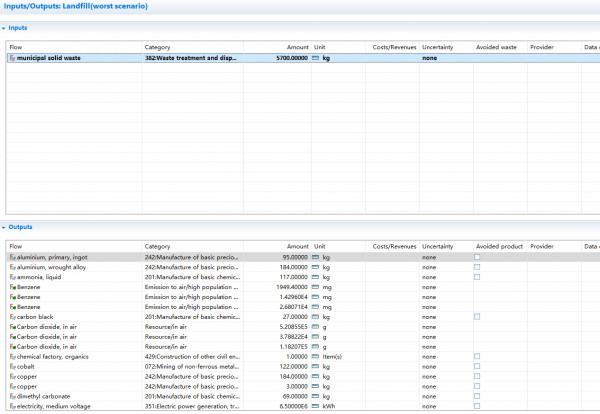Viewport: 600px width, 414px height.
Task: Click the flow icon for dimethyl carbonate
Action: pyautogui.click(x=13, y=396)
